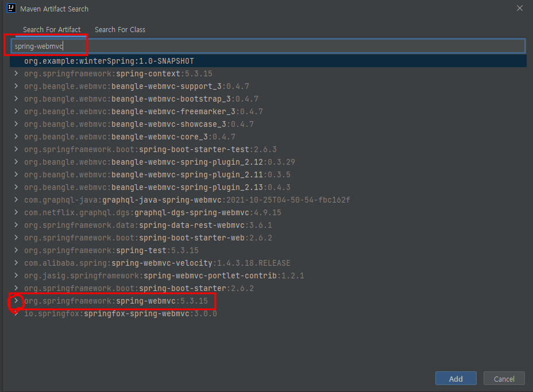
Task: Focus the spring-webmvc search input field
Action: tap(268, 46)
